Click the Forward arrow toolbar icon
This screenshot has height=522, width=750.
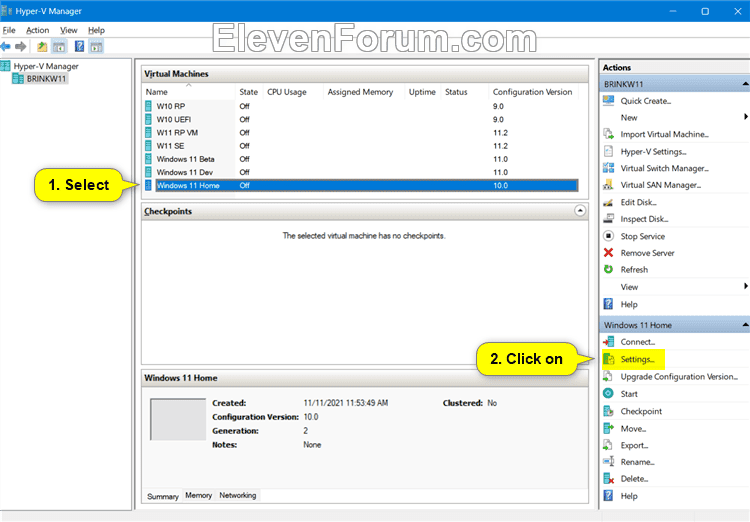(x=21, y=46)
